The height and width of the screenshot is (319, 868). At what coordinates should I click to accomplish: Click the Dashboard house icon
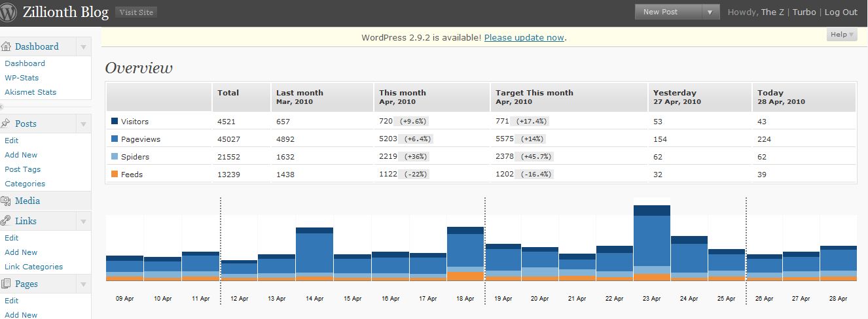pos(6,46)
